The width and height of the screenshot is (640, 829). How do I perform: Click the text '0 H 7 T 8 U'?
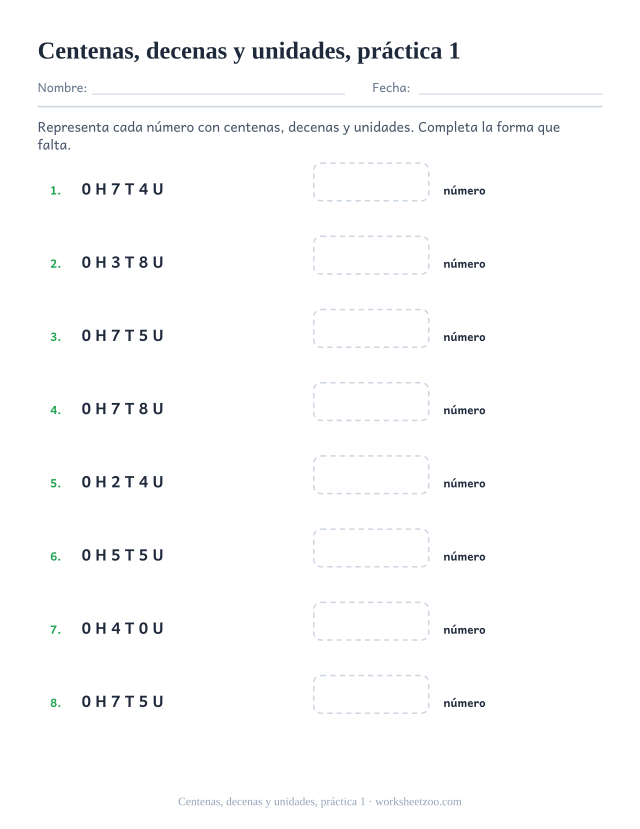[x=122, y=409]
